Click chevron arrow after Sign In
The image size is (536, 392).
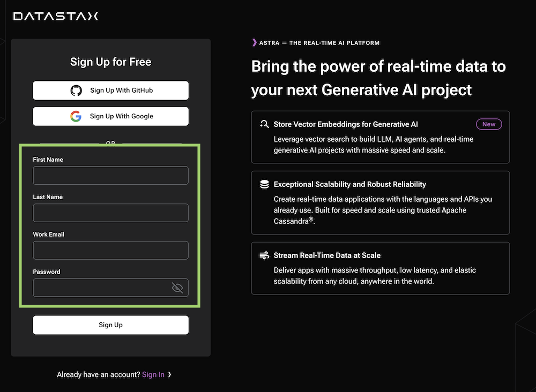(169, 374)
